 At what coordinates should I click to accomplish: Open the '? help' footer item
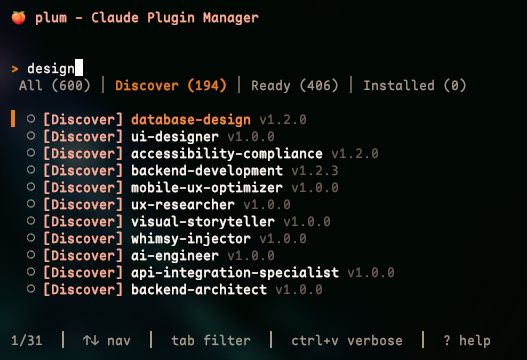467,341
